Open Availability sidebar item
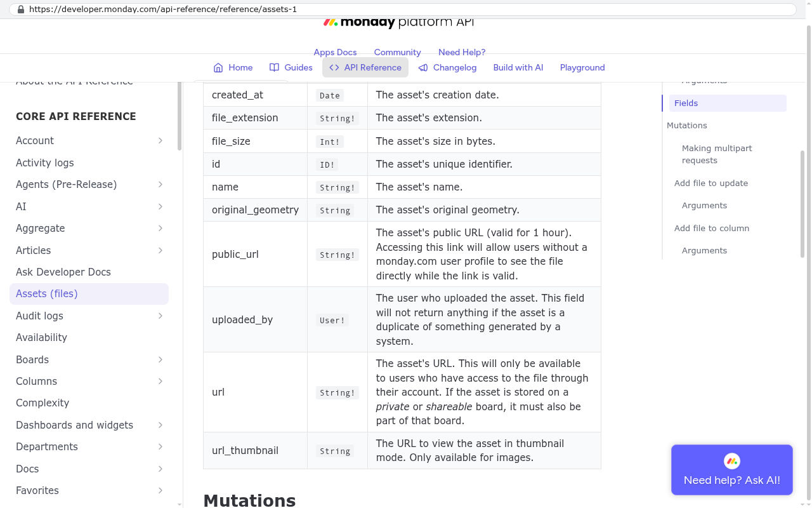Viewport: 812px width, 508px height. click(x=89, y=337)
